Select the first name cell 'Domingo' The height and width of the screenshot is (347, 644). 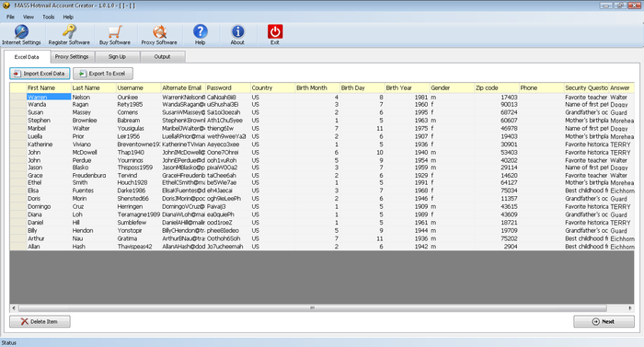49,207
